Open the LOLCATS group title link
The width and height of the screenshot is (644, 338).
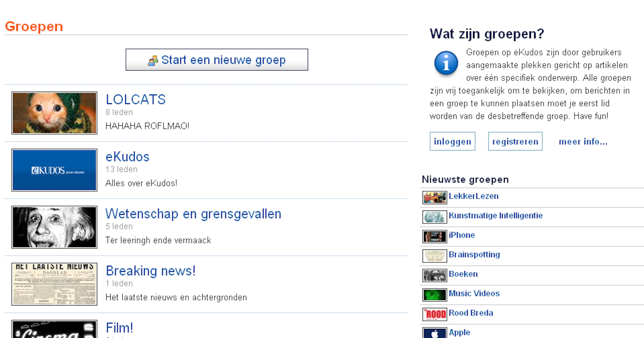pos(136,100)
